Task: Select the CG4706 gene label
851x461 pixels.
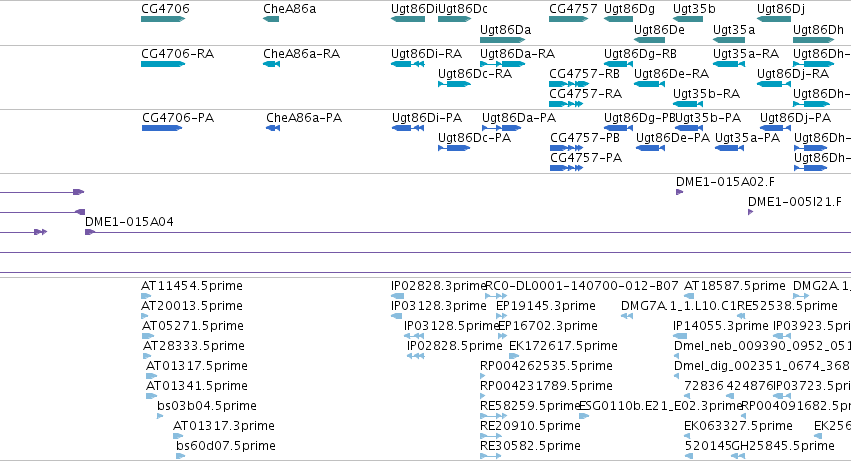Action: (166, 9)
